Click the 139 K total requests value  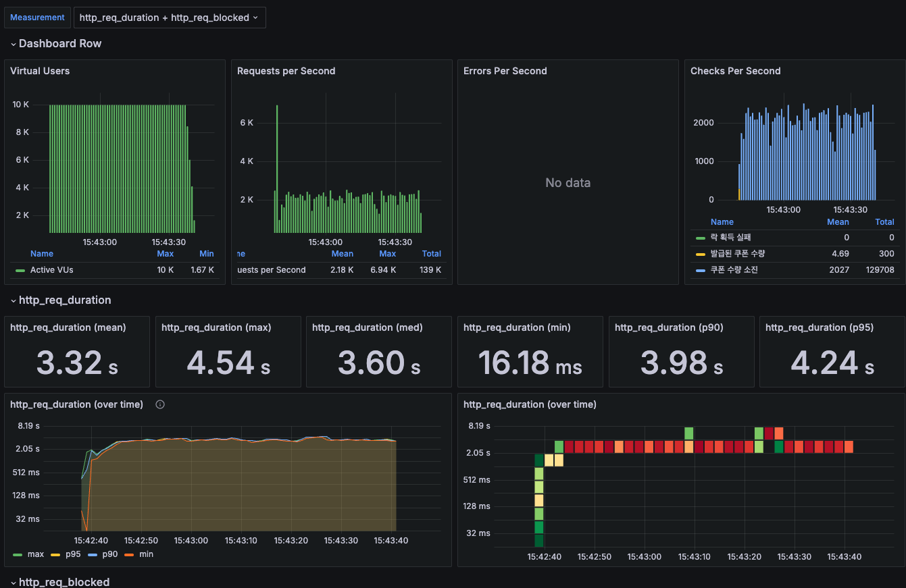(x=431, y=270)
